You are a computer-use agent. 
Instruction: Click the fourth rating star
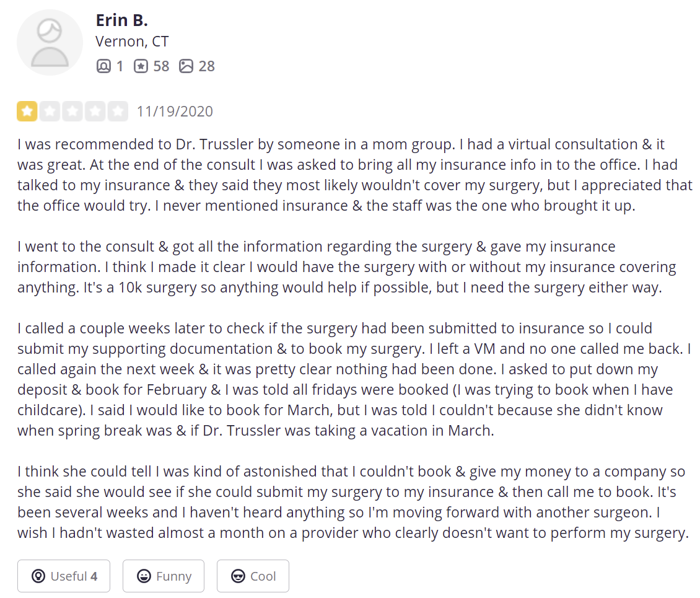95,112
